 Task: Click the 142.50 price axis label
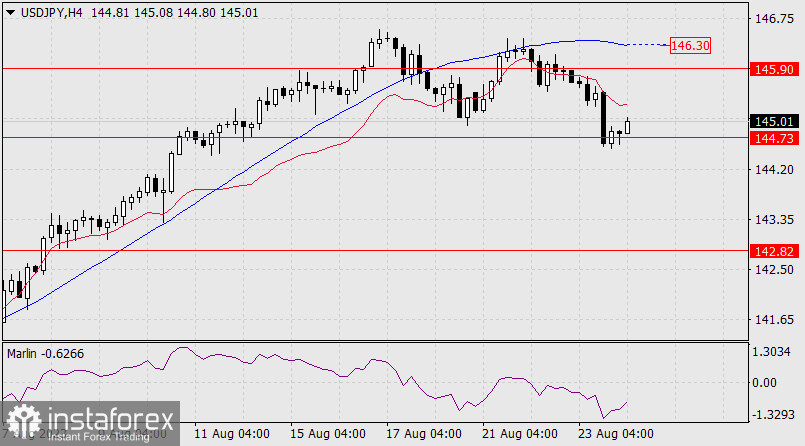coord(774,269)
